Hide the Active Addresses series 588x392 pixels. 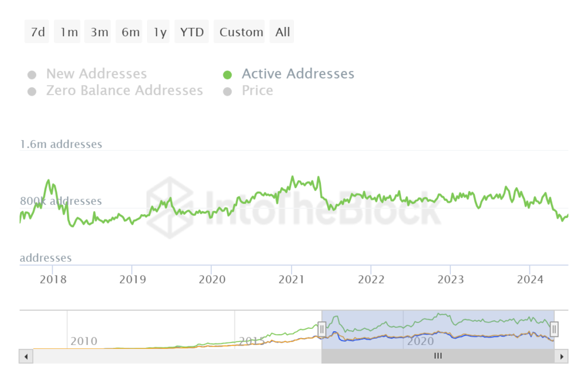297,73
